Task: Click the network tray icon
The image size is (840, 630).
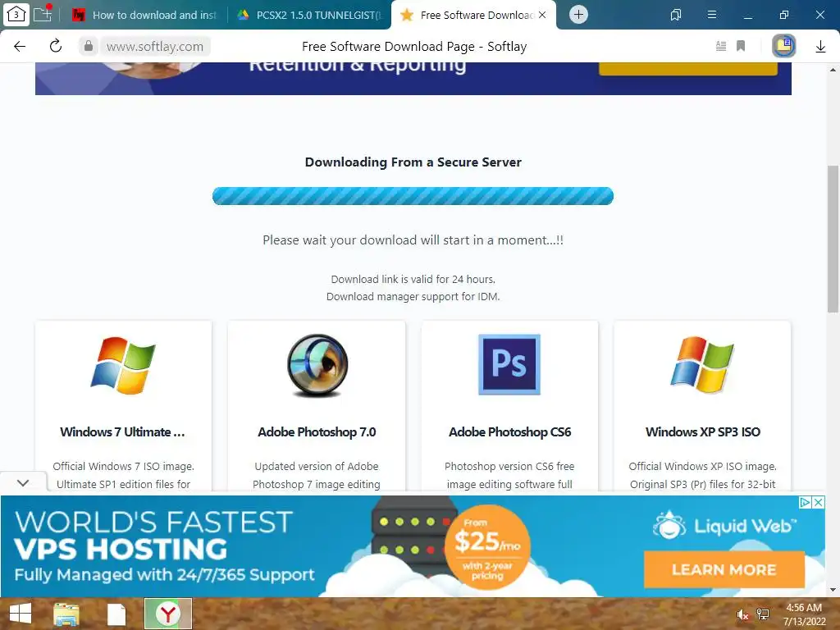Action: point(763,614)
